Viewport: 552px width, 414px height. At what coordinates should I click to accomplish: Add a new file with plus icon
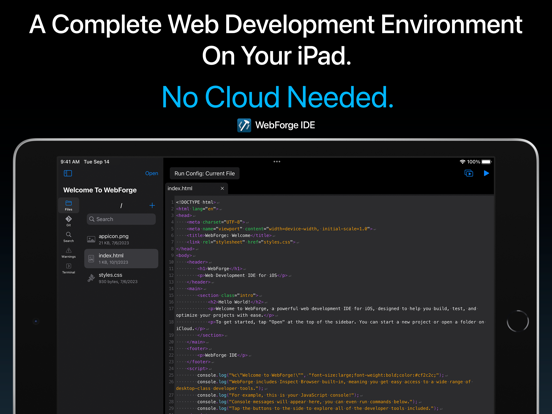(x=152, y=205)
